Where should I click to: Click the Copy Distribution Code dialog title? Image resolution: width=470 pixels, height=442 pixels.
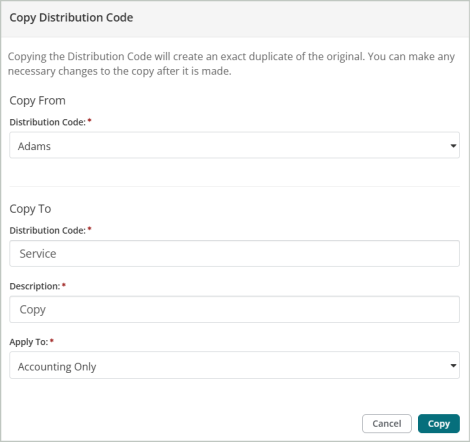71,18
